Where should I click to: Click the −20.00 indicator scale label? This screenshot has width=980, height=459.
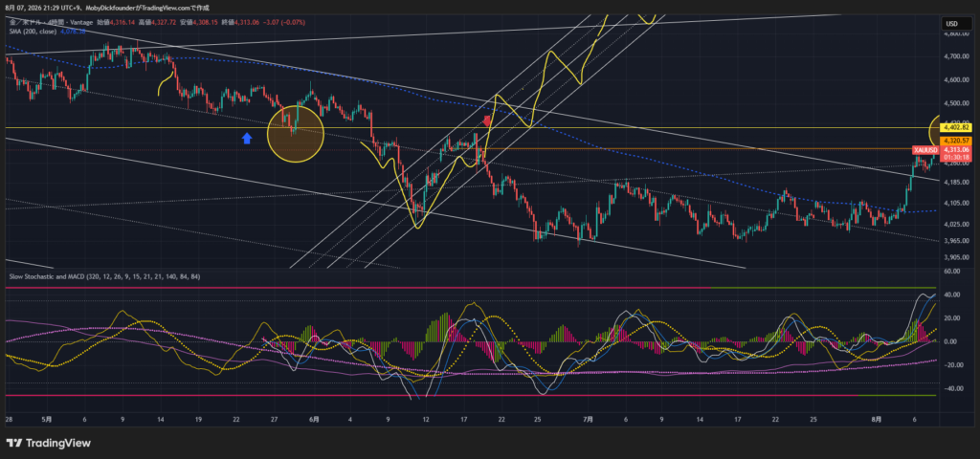click(952, 365)
